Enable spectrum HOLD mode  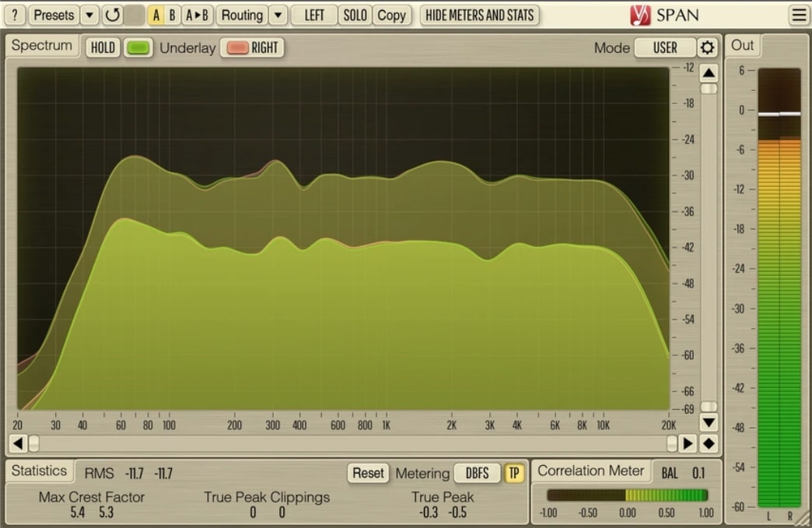pos(103,47)
